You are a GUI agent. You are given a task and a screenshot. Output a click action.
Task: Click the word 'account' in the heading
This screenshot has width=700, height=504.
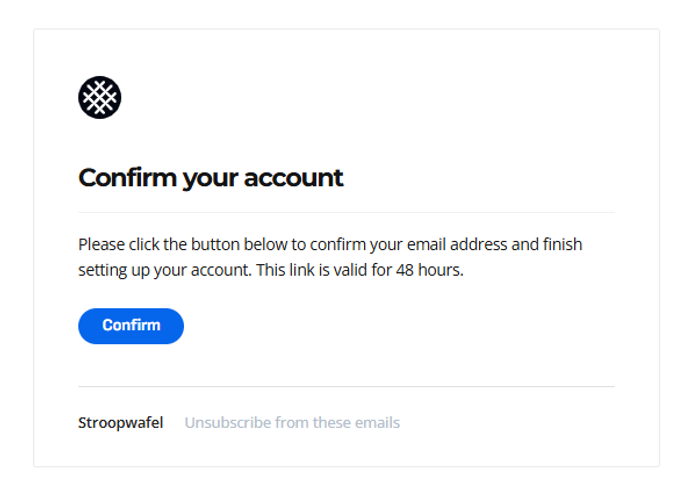(x=296, y=178)
